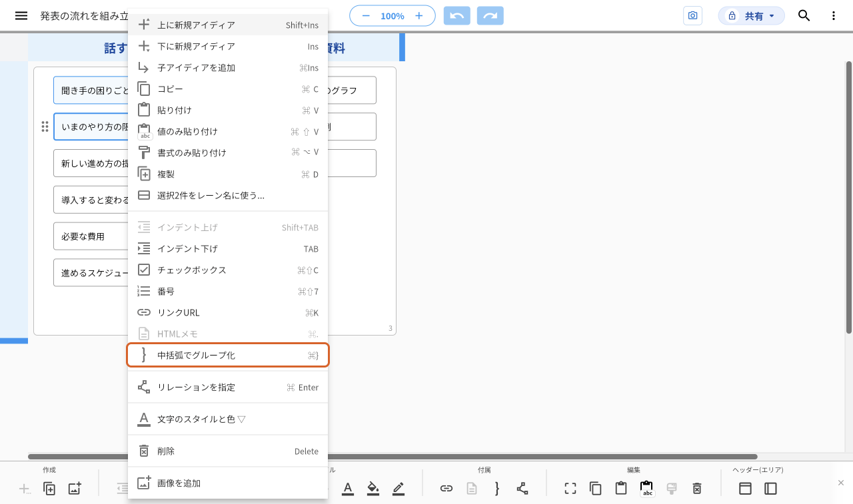Viewport: 853px width, 504px height.
Task: Click the redo arrow button
Action: (x=490, y=15)
